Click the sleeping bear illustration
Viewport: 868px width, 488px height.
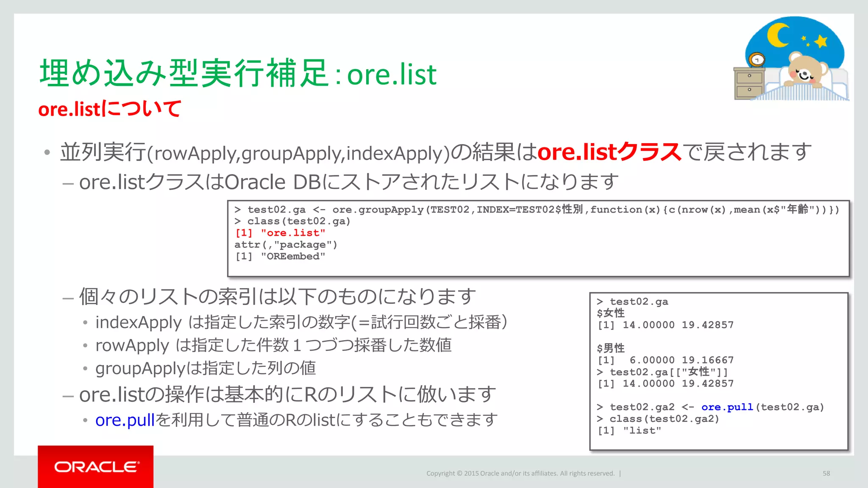click(791, 58)
